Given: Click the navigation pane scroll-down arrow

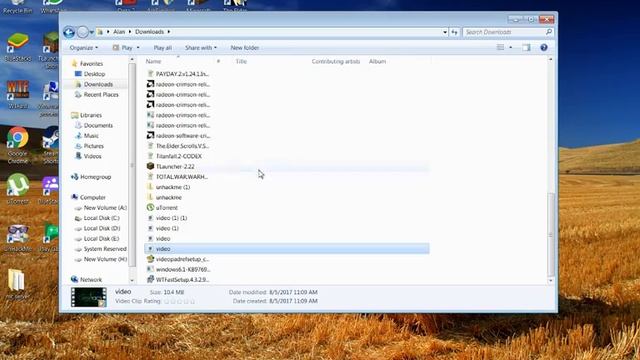Looking at the screenshot, I should (x=132, y=280).
